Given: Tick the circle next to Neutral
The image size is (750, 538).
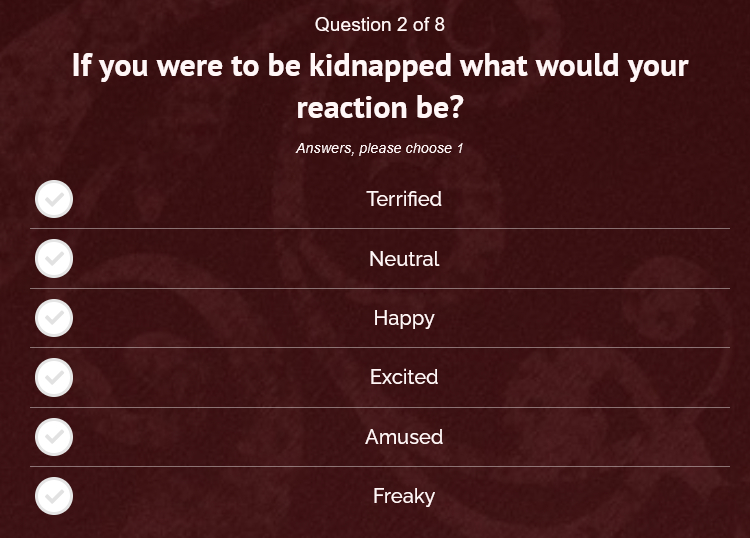Looking at the screenshot, I should click(54, 258).
